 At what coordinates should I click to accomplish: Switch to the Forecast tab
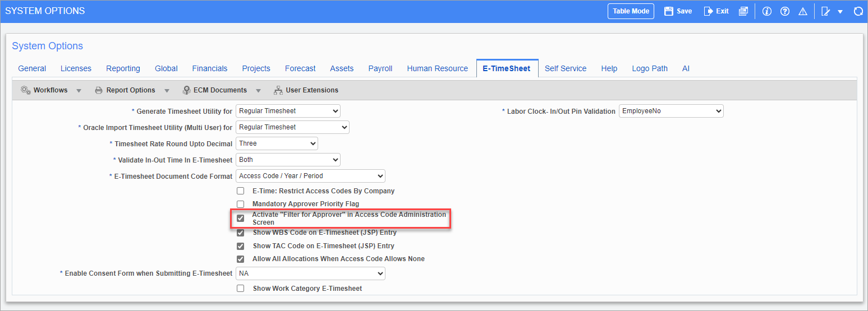pos(300,68)
